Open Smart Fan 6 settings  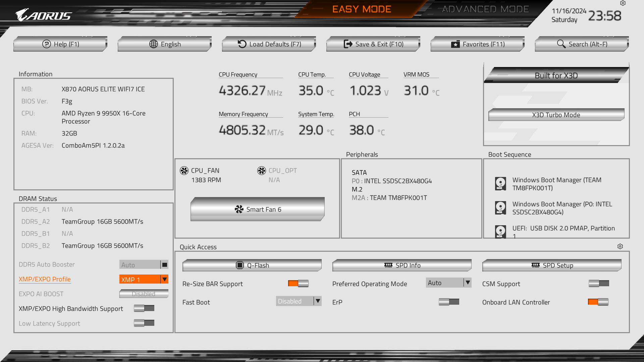(258, 209)
